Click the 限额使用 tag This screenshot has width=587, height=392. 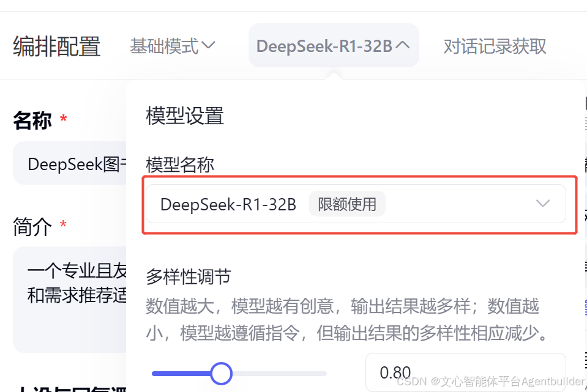pos(347,204)
